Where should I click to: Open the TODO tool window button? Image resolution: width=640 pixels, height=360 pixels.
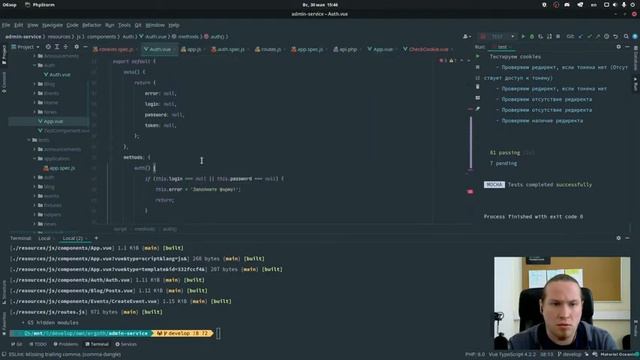click(x=38, y=344)
